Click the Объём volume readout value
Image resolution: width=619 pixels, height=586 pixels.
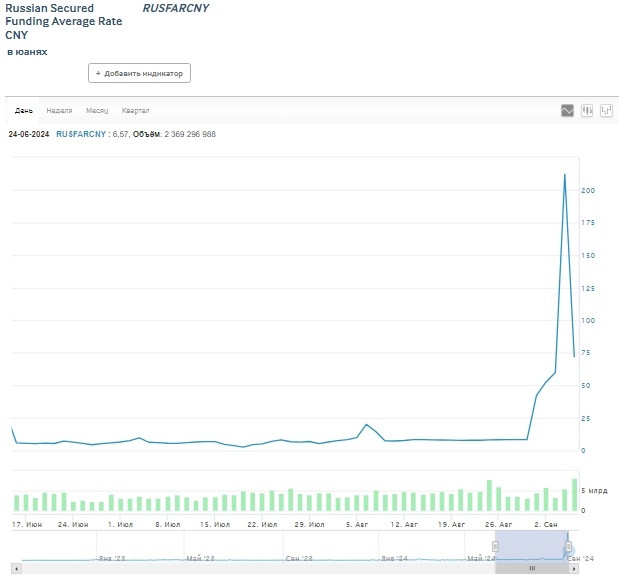click(190, 134)
